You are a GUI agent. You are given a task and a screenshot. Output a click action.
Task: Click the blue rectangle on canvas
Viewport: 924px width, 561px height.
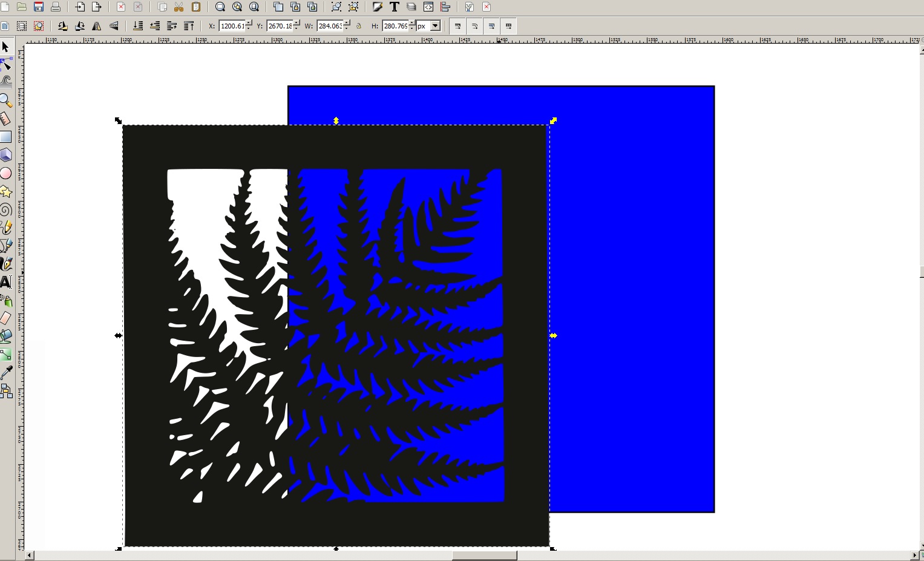coord(629,303)
